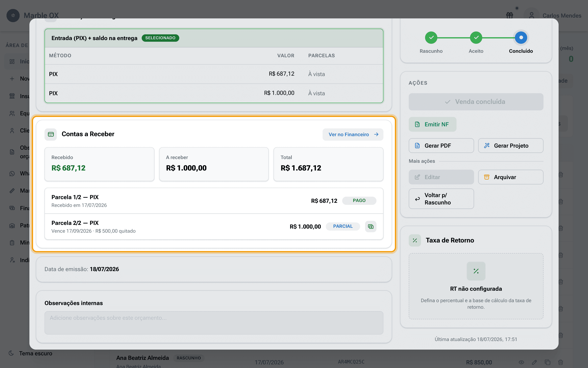Click Data de emissão 18/07/2026
Viewport: 588px width, 368px height.
(82, 269)
